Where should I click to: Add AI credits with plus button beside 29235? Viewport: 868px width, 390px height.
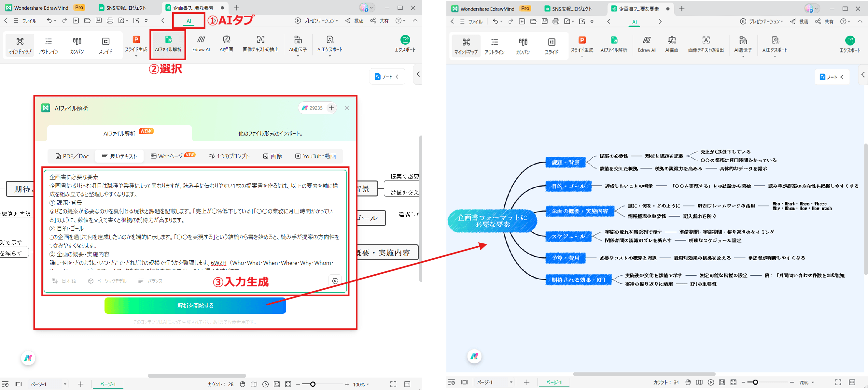click(331, 108)
